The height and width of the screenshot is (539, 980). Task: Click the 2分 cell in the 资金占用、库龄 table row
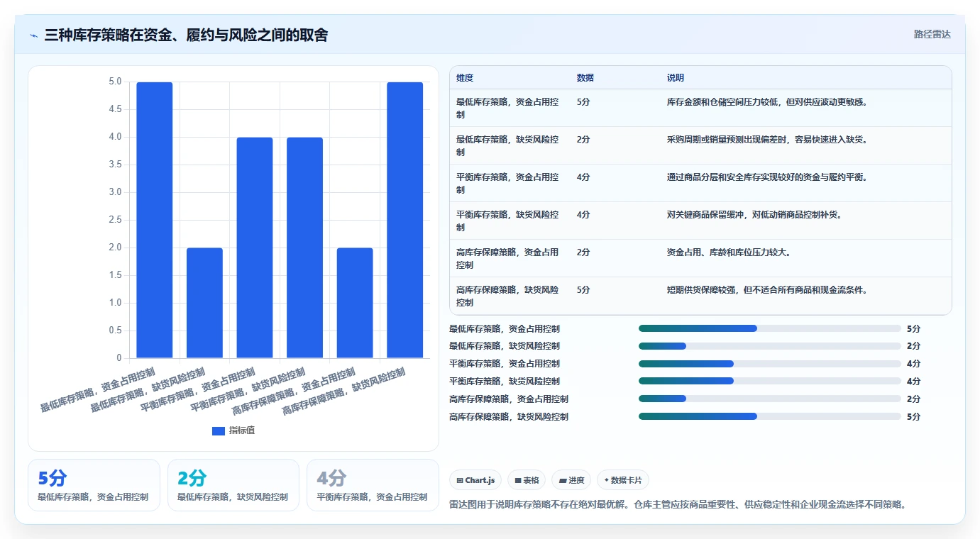[x=583, y=252]
